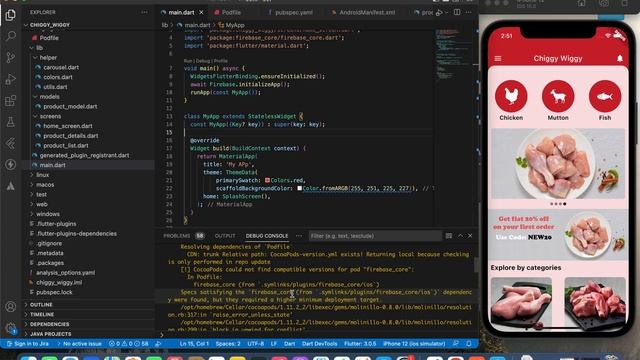Open the hamburger menu in Chiggy Wiggy app

pos(498,59)
